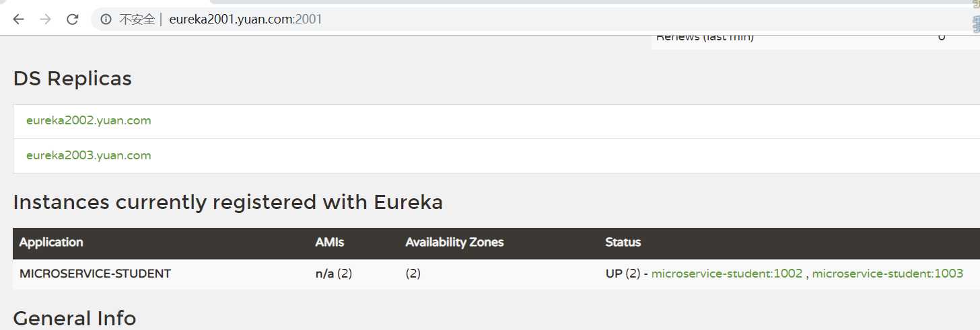Click the Application column header
The width and height of the screenshot is (980, 330).
[x=51, y=242]
